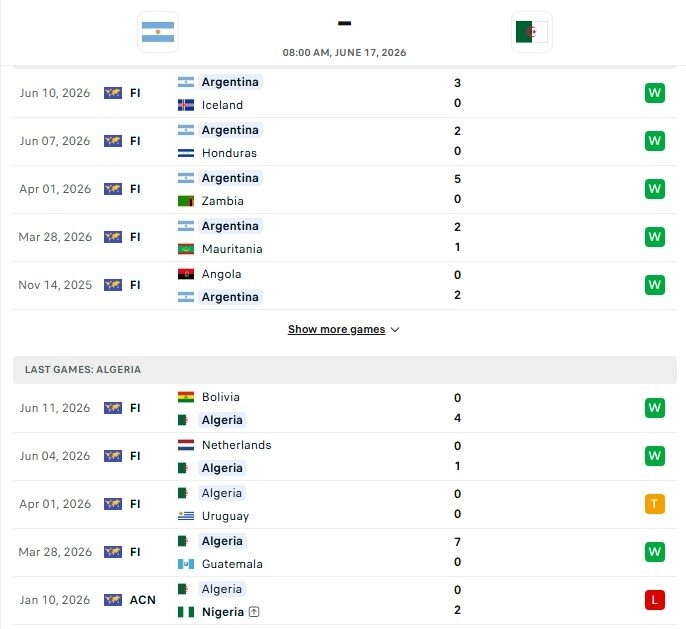686x629 pixels.
Task: Click competition icon for Jun 04 match
Action: pyautogui.click(x=113, y=456)
